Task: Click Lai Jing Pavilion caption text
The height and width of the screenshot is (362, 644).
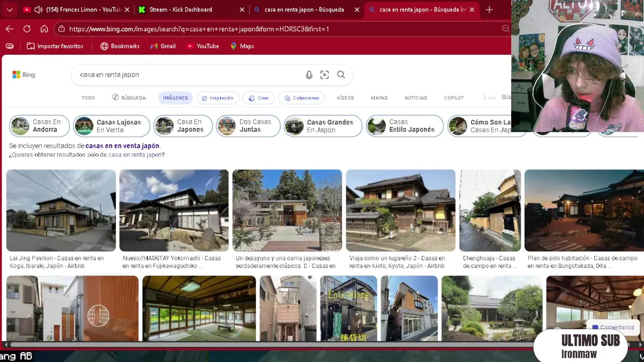Action: pos(57,262)
